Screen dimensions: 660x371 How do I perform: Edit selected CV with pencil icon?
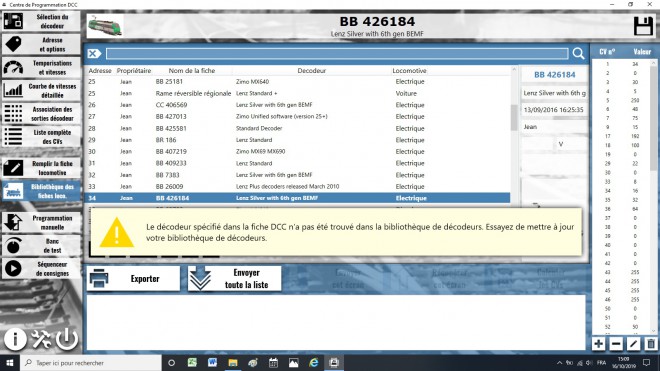633,344
